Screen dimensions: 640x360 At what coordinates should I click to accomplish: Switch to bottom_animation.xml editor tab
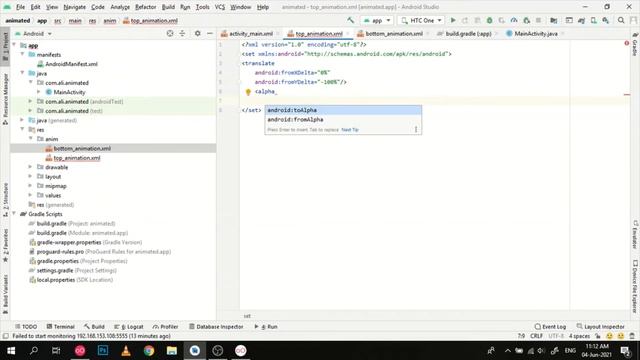[x=393, y=33]
